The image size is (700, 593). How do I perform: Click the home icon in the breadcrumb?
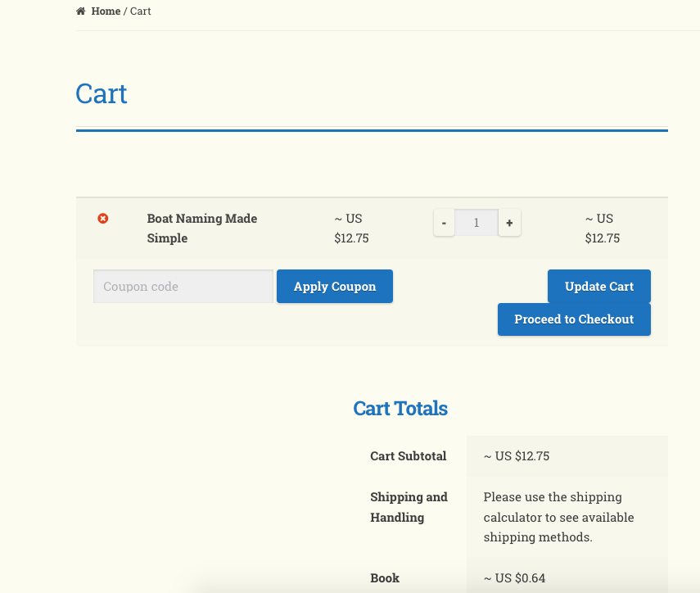80,11
